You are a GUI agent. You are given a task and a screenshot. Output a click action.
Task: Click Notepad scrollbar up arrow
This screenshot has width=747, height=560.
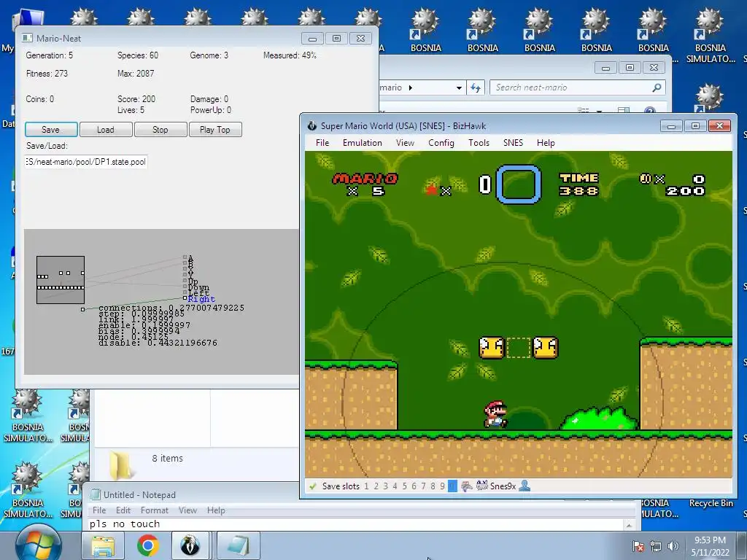point(630,525)
